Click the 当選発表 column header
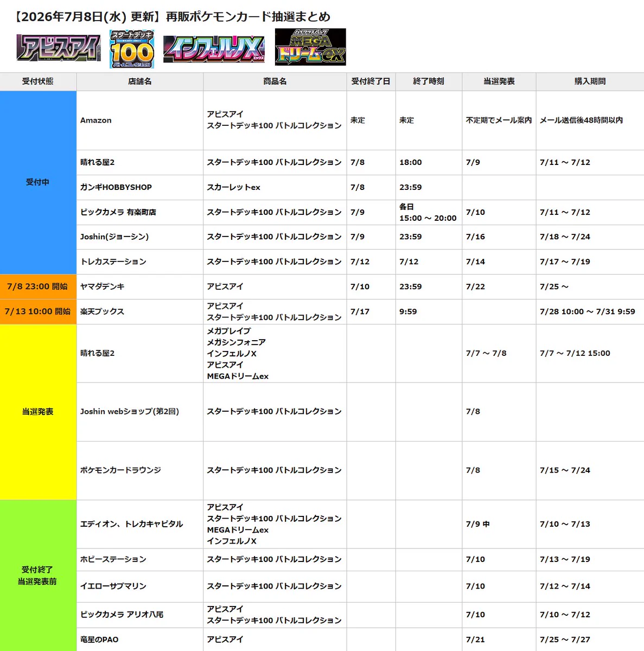 499,81
